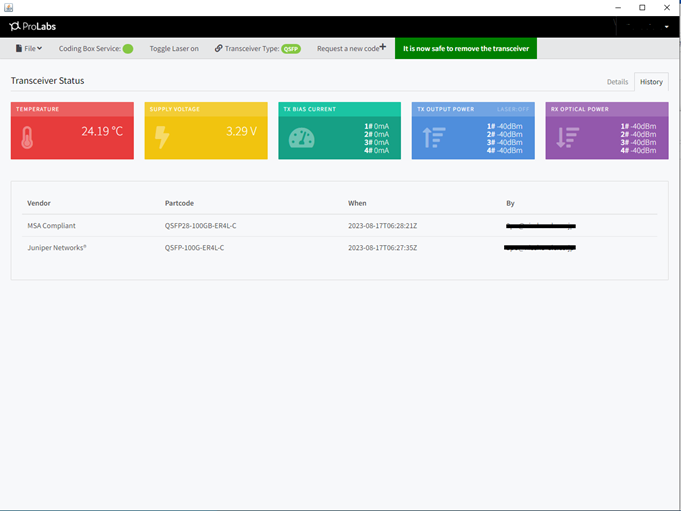681x511 pixels.
Task: Click the down-arrow RX Optical Power icon
Action: 567,137
